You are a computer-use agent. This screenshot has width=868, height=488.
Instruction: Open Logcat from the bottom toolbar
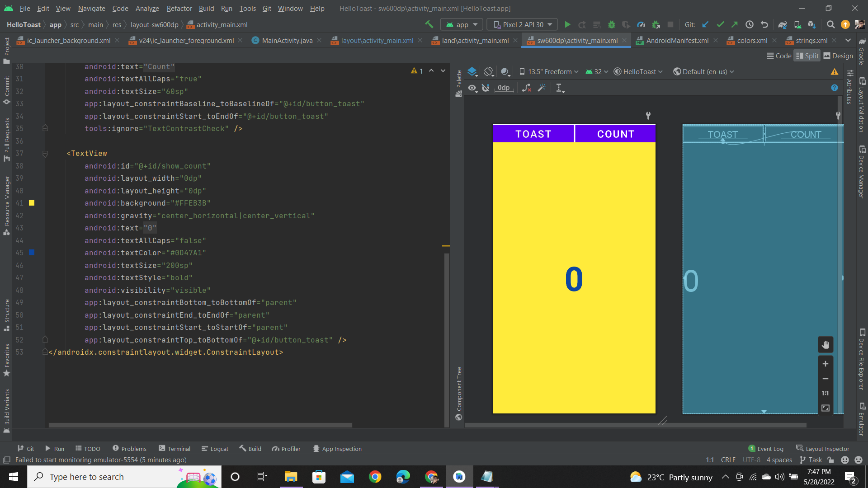click(x=215, y=448)
